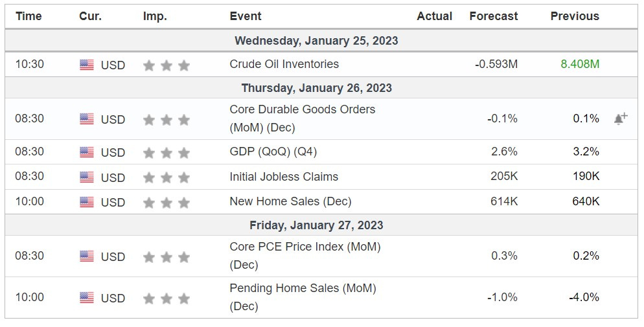This screenshot has height=327, width=644.
Task: Click US flag icon beside Crude Oil Inventories
Action: (87, 65)
